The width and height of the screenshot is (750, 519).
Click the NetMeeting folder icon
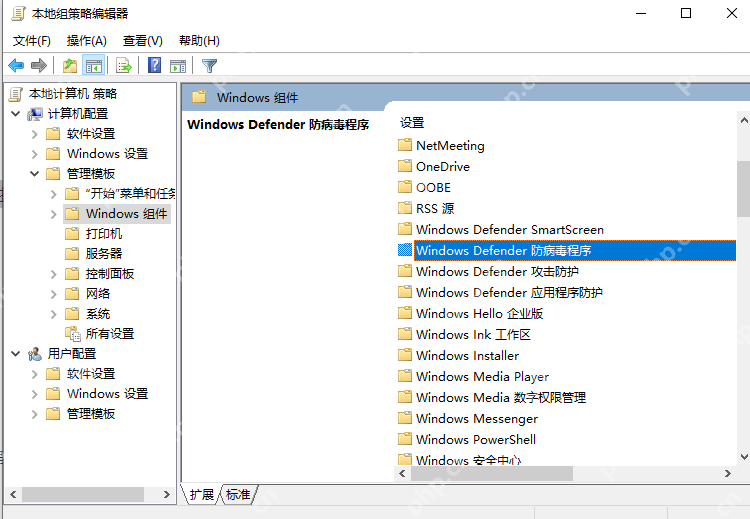[405, 144]
